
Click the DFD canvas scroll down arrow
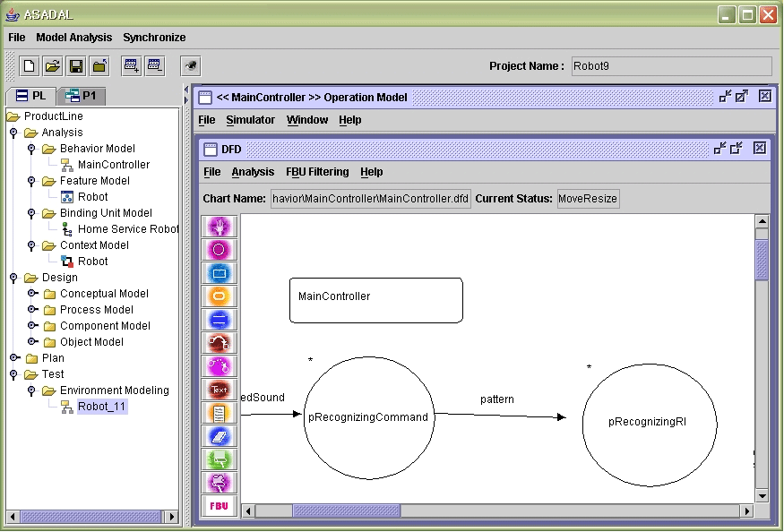click(762, 496)
